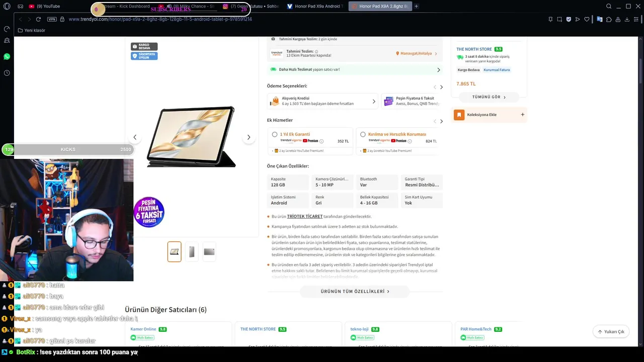Open the ad blocker shield icon
644x362 pixels.
click(x=569, y=19)
